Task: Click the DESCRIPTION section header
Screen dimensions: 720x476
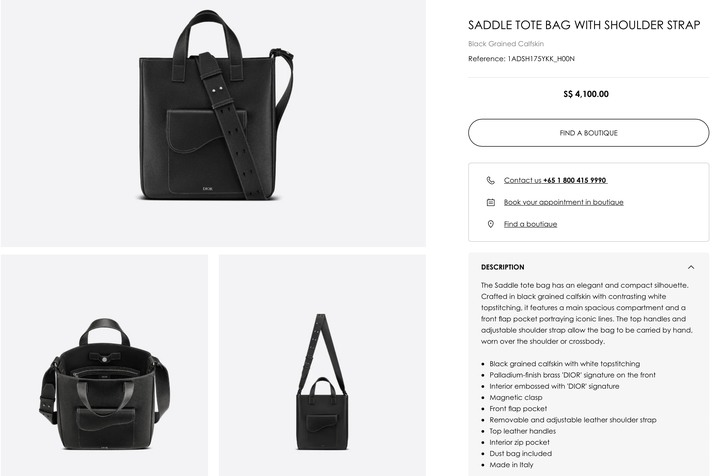Action: [502, 267]
